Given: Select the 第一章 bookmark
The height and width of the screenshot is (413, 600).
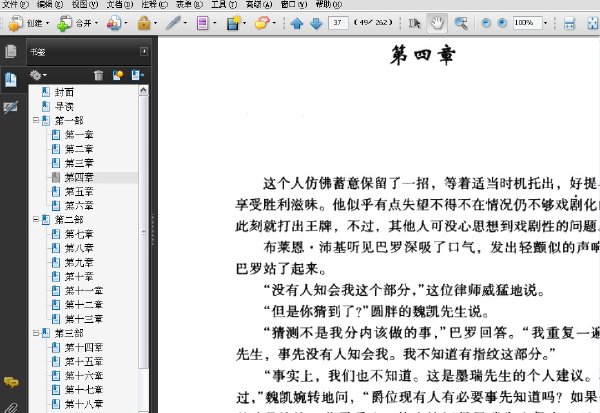Looking at the screenshot, I should pyautogui.click(x=79, y=135).
